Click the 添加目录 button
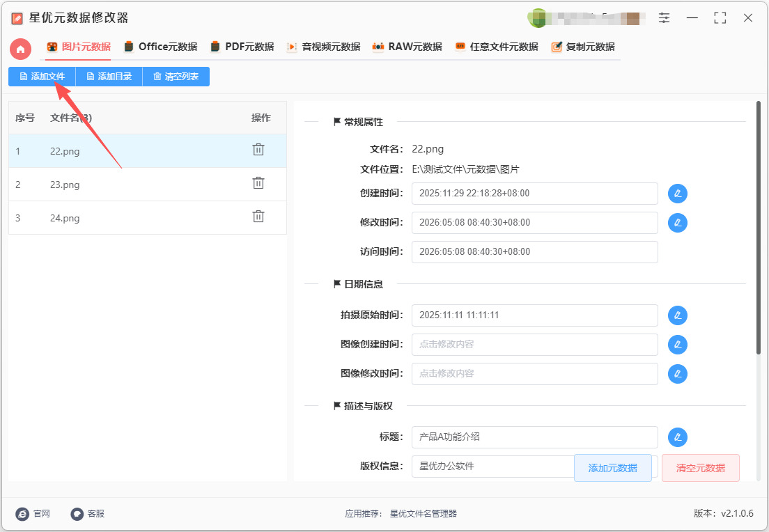The height and width of the screenshot is (532, 769). coord(109,77)
